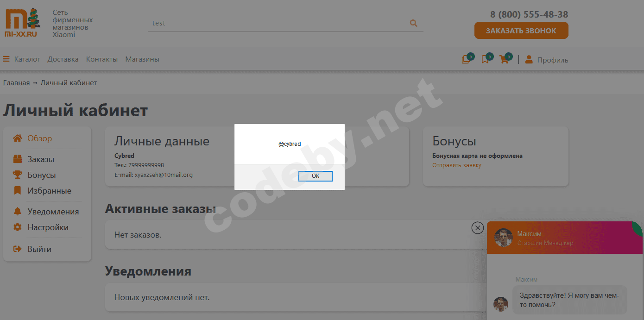Open the compare items icon in header
The image size is (644, 320).
[466, 59]
